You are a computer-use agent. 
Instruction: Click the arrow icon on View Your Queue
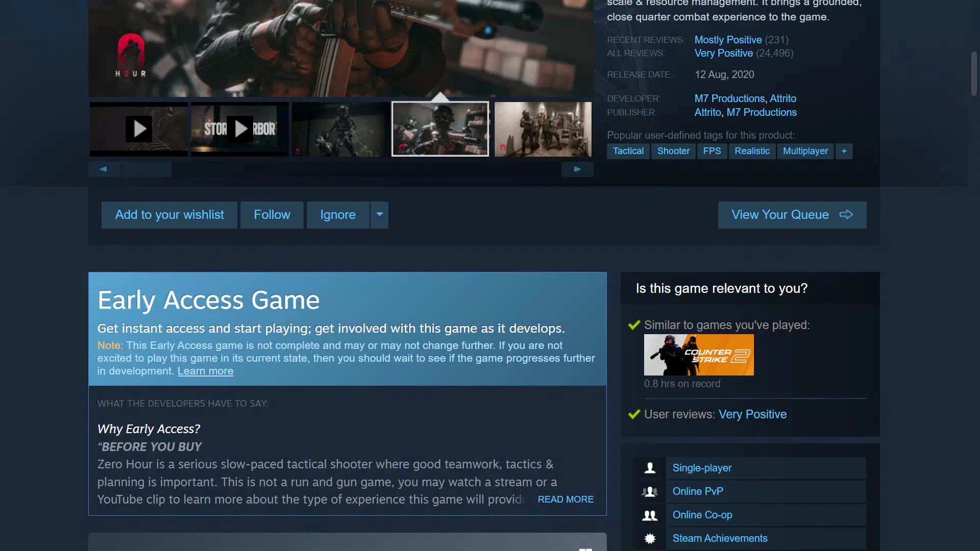tap(846, 215)
